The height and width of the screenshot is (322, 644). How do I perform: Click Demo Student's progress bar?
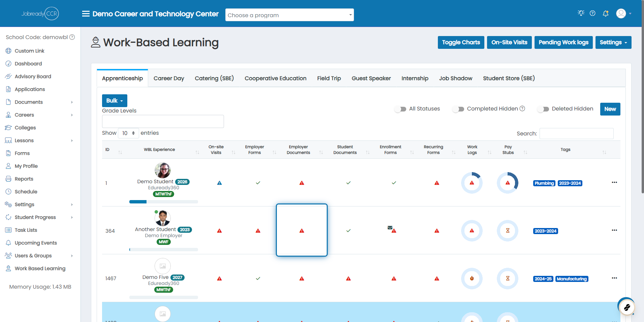(x=164, y=202)
